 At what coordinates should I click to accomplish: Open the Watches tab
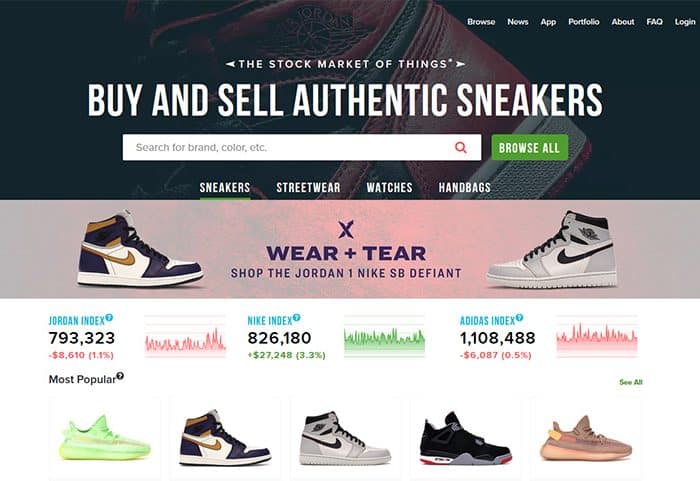[389, 188]
